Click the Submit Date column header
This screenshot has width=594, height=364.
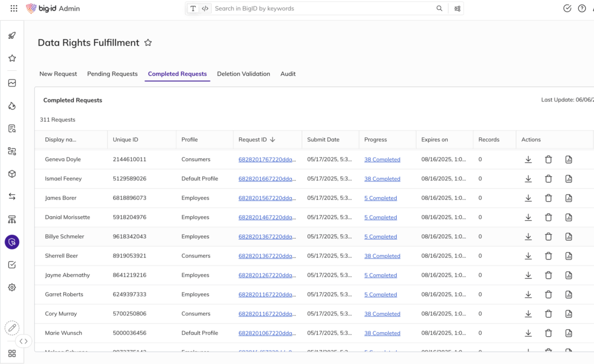(x=323, y=140)
